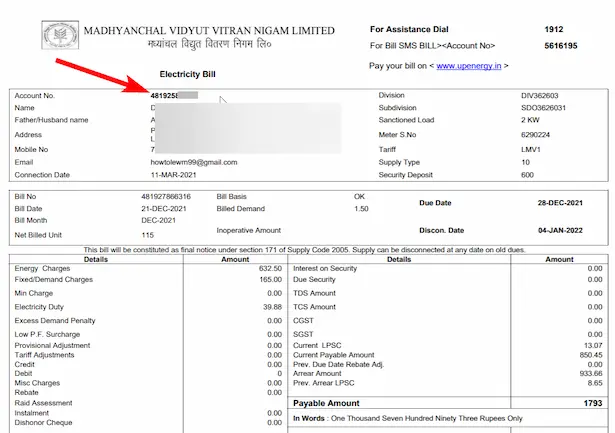Click the bill date 21-DEC-2021
Screen dimensions: 615x433
164,209
